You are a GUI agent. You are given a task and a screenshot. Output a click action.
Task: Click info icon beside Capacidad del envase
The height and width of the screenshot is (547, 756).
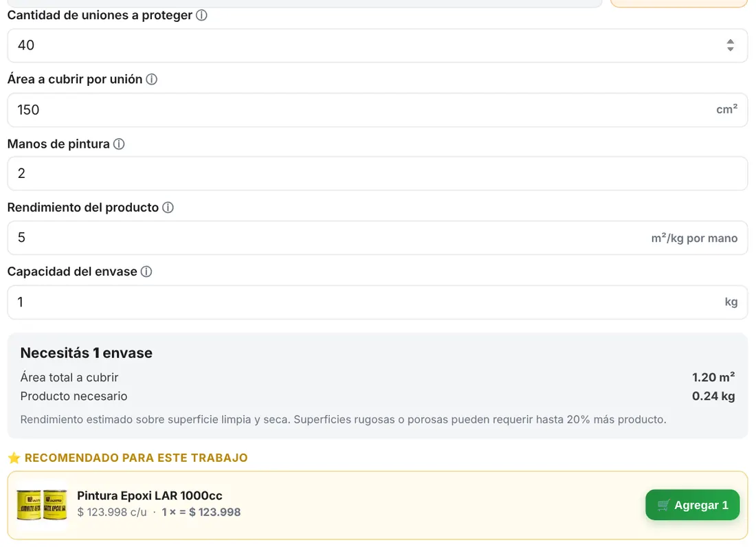(x=146, y=272)
